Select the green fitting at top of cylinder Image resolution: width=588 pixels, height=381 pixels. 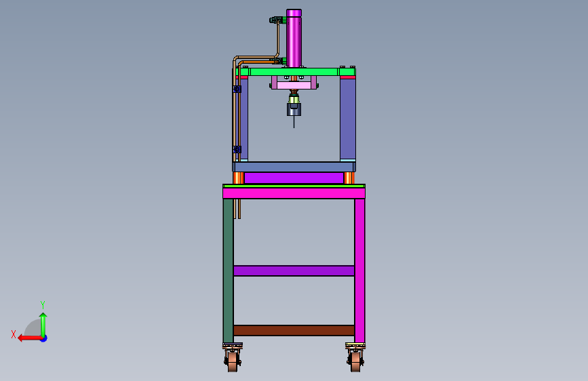(x=277, y=20)
